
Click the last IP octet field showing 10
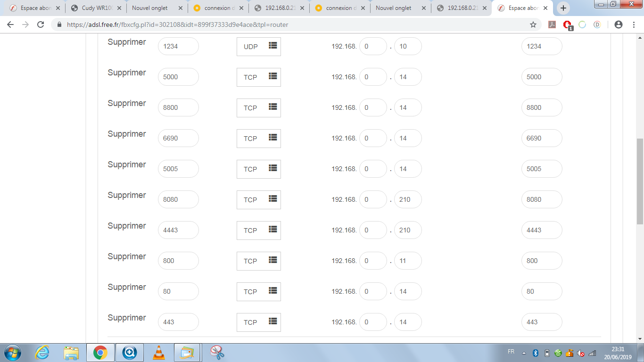(x=408, y=46)
